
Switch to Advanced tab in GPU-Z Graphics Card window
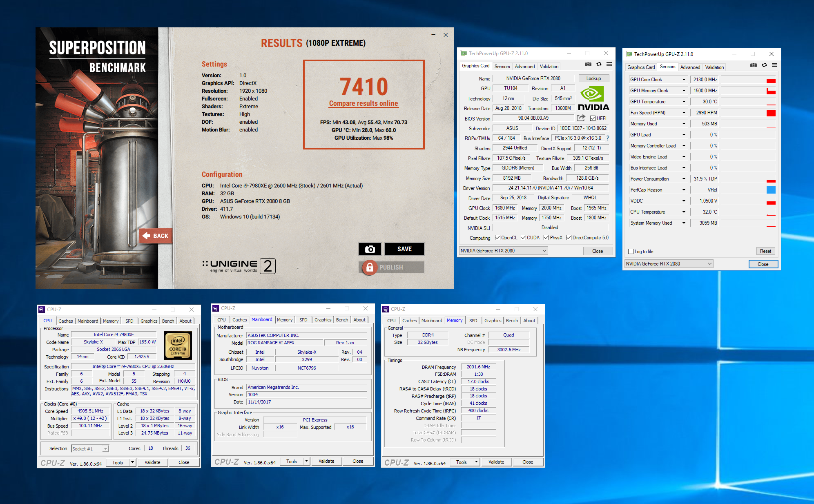point(524,67)
